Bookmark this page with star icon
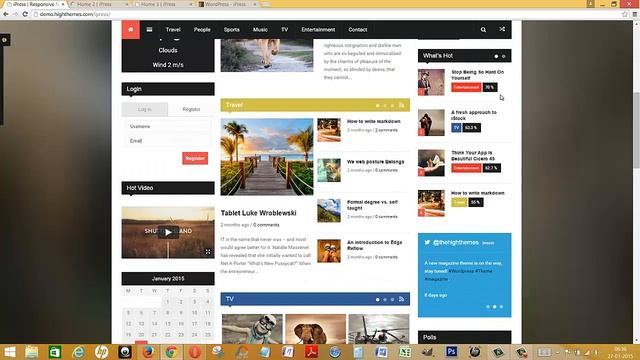640x360 pixels. pyautogui.click(x=625, y=14)
